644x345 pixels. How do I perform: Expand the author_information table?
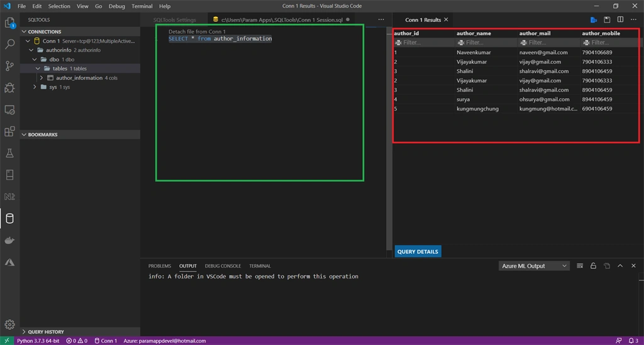(x=41, y=78)
